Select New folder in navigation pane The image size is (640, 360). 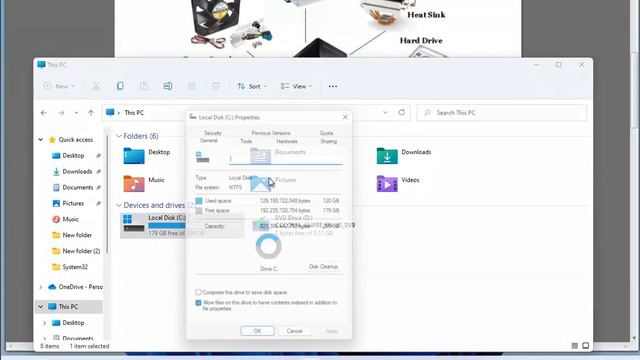(x=77, y=235)
